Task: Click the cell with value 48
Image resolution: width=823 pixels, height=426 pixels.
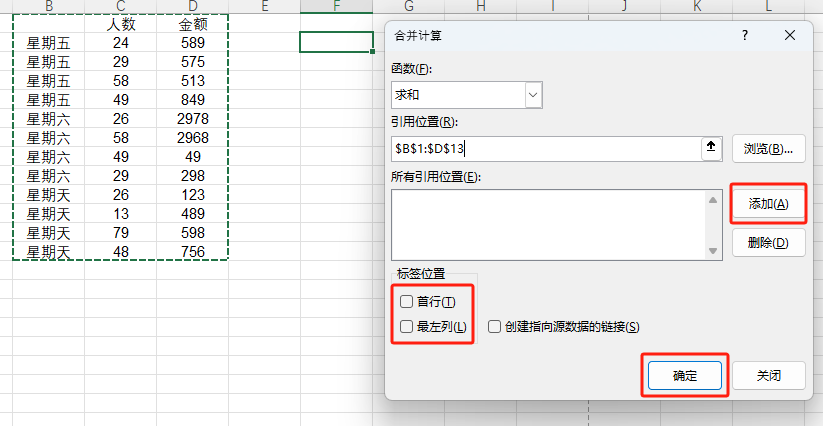Action: click(x=121, y=252)
